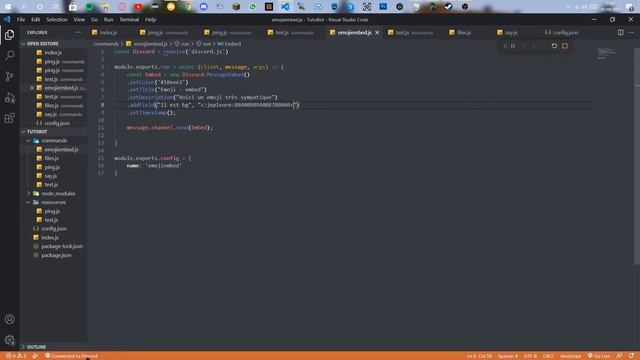Viewport: 640px width, 360px height.
Task: Select index.js in Open Editors list
Action: tap(53, 53)
